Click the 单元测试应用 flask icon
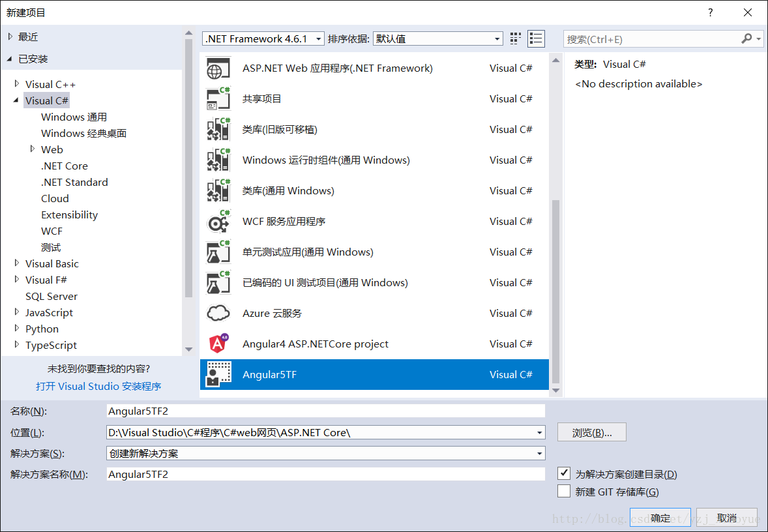The image size is (768, 532). coord(218,252)
